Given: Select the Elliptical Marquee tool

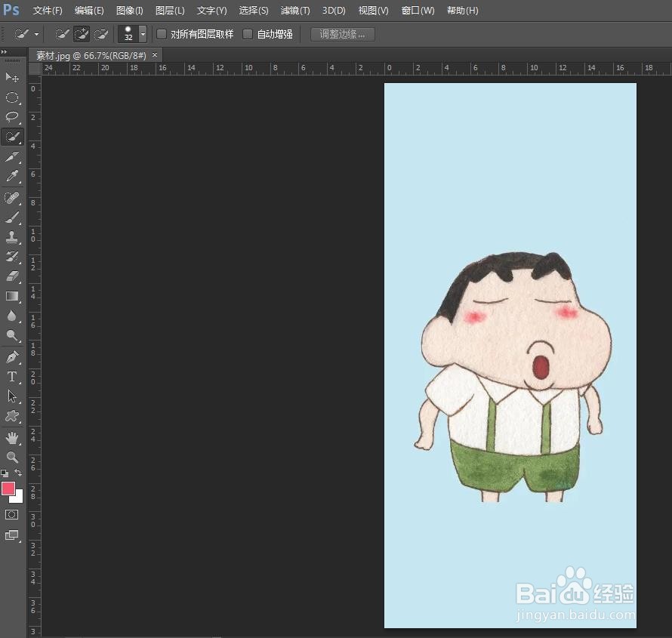Looking at the screenshot, I should click(12, 97).
